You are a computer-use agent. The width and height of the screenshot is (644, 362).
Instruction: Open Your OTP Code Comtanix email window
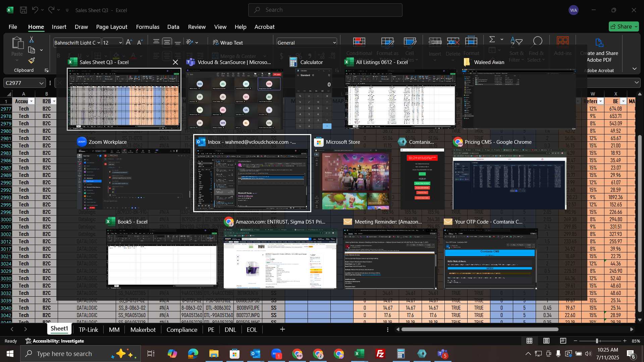point(490,259)
